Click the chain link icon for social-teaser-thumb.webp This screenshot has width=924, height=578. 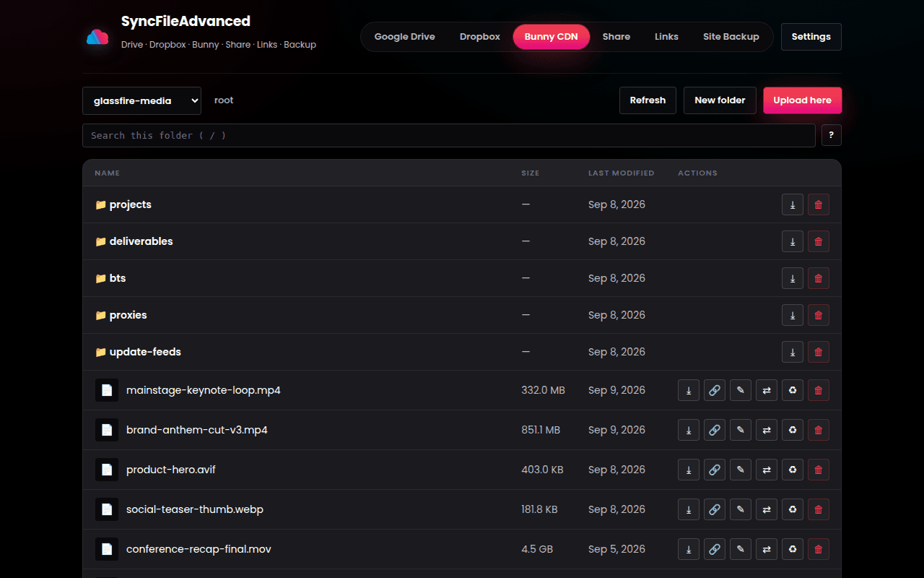click(x=714, y=509)
